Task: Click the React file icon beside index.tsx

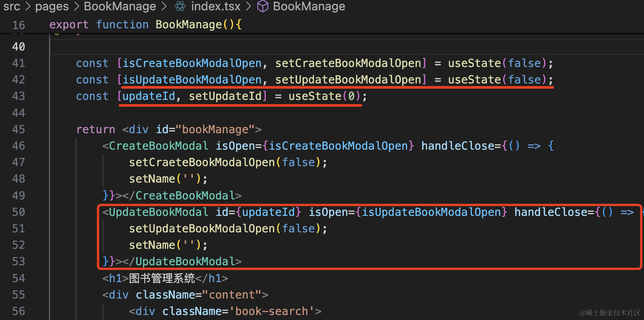Action: pyautogui.click(x=180, y=6)
